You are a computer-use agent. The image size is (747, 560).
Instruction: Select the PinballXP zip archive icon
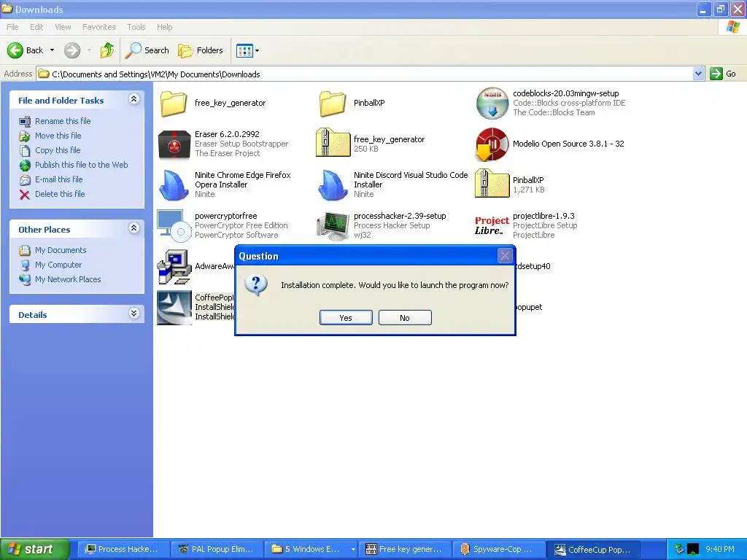[492, 183]
